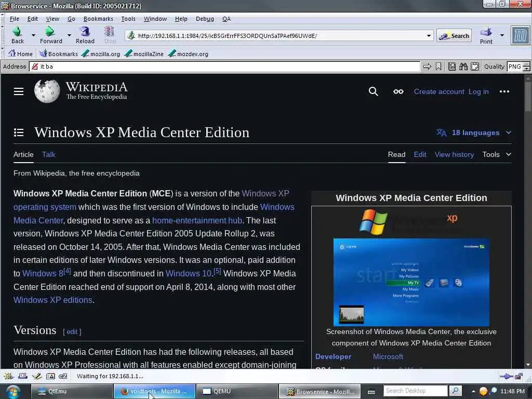The image size is (532, 399).
Task: Click the clipboard icon in the Address bar
Action: [x=475, y=66]
